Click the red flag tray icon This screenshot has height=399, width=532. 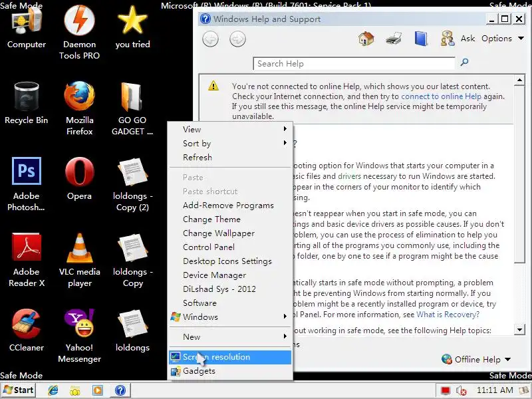[445, 390]
